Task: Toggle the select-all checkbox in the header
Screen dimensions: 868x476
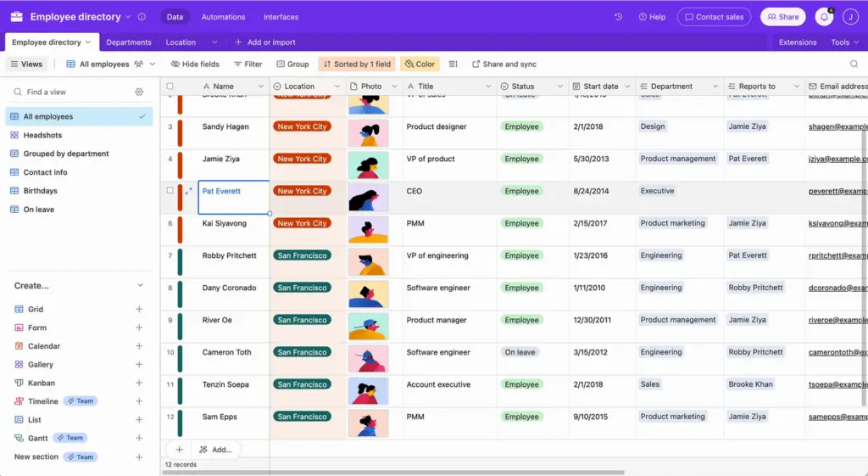Action: pos(170,87)
